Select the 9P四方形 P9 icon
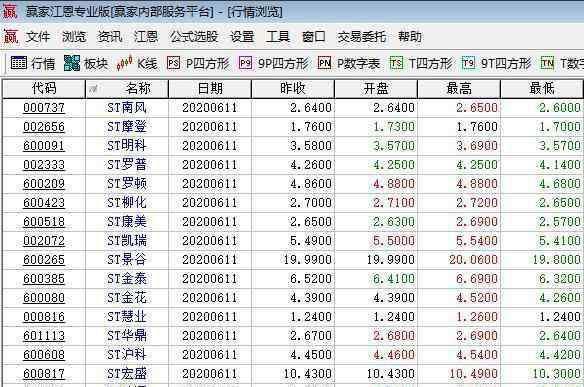Image resolution: width=584 pixels, height=387 pixels. (x=245, y=63)
